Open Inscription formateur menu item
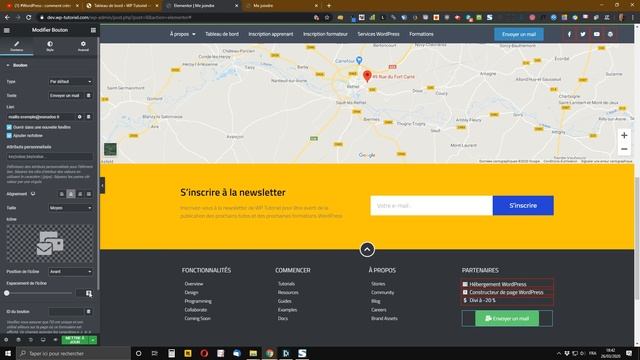 [325, 34]
